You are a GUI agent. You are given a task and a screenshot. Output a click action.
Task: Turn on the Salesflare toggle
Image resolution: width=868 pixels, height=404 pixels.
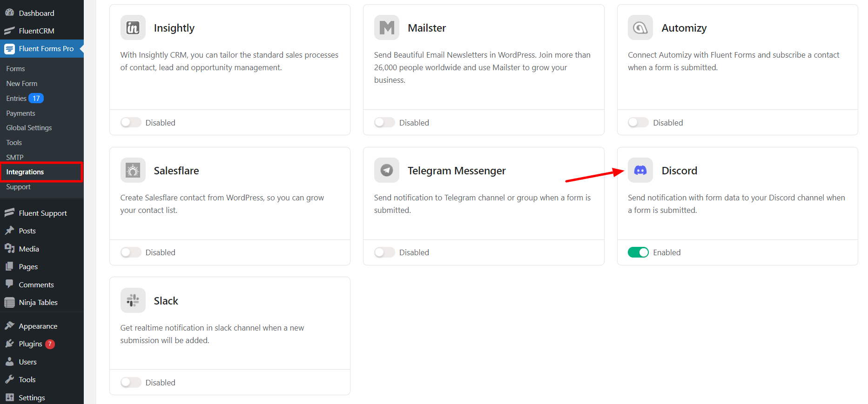[x=130, y=252]
